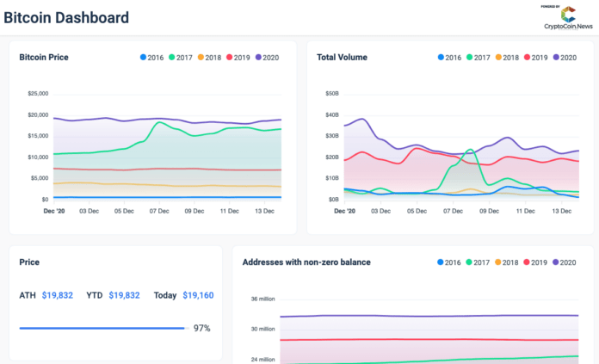Click 13 Dec label on Bitcoin Price axis
Screen dimensions: 599x364
tap(264, 211)
